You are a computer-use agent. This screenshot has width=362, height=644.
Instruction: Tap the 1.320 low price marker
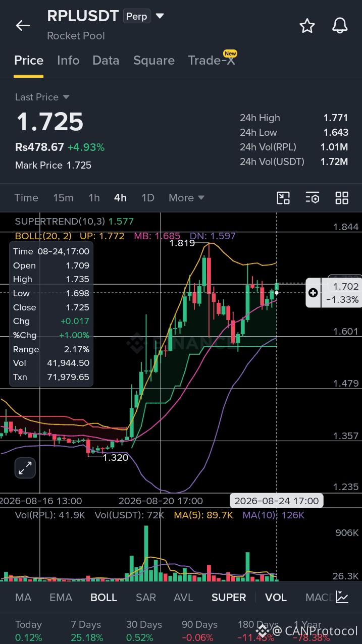point(116,458)
